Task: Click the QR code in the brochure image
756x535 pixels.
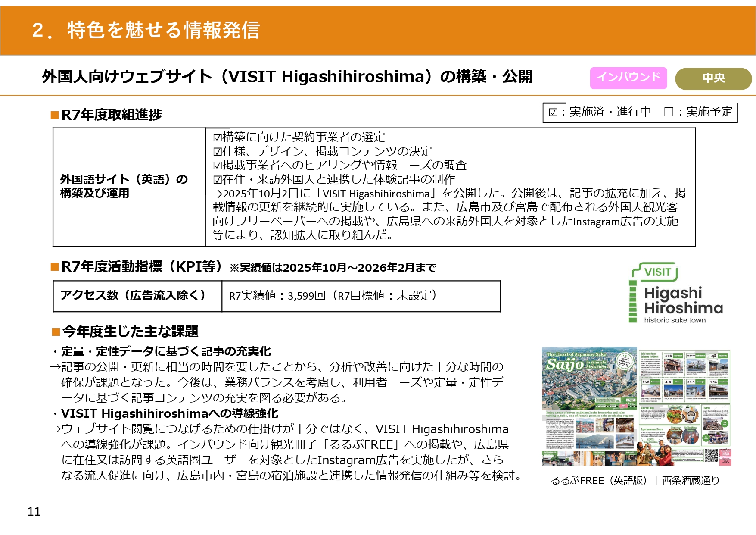Action: [x=711, y=455]
